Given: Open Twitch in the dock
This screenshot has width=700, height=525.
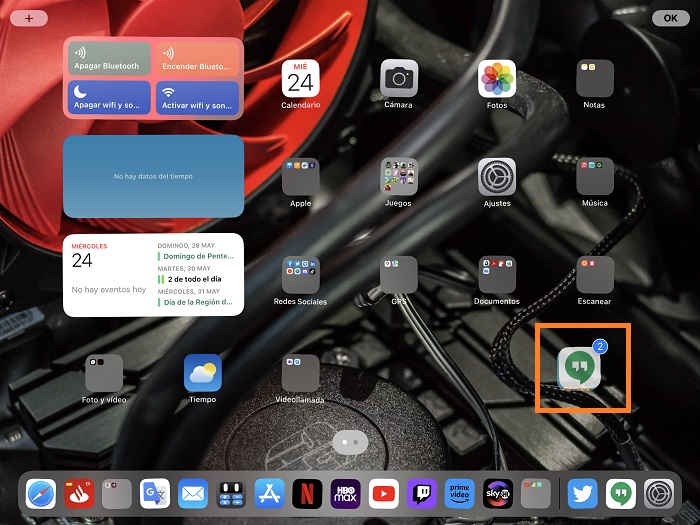Looking at the screenshot, I should coord(422,494).
